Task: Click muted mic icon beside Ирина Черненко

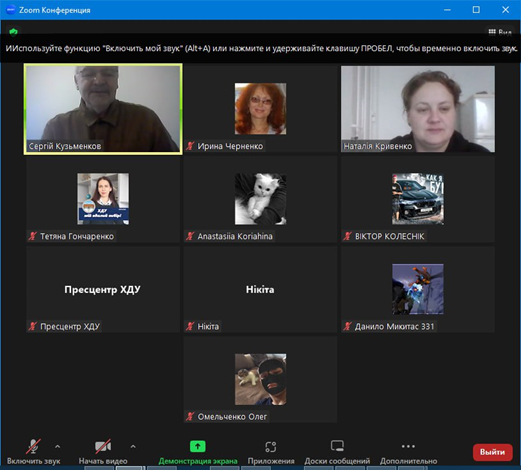Action: (190, 146)
